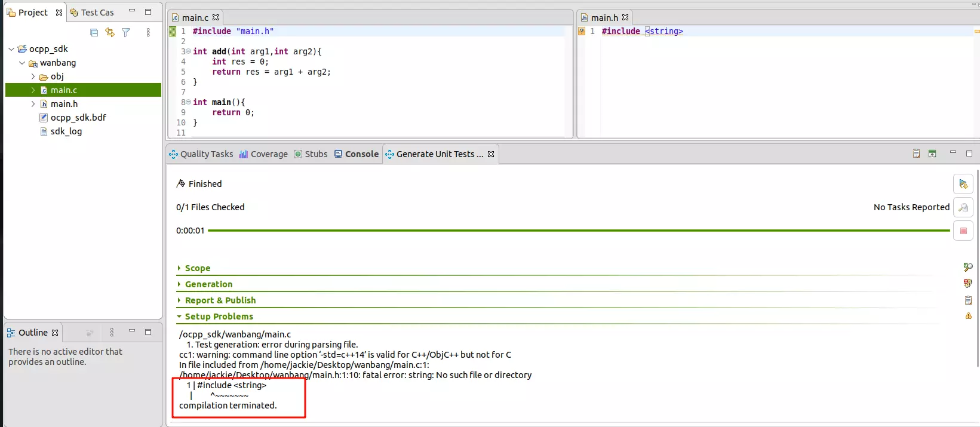This screenshot has height=427, width=980.
Task: Expand the obj folder in project tree
Action: pyautogui.click(x=33, y=76)
